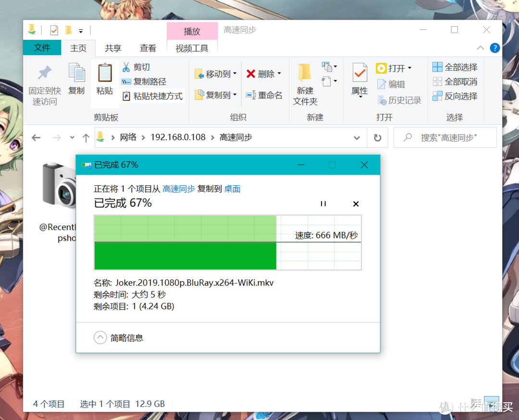Pause the file copy operation

tap(323, 204)
